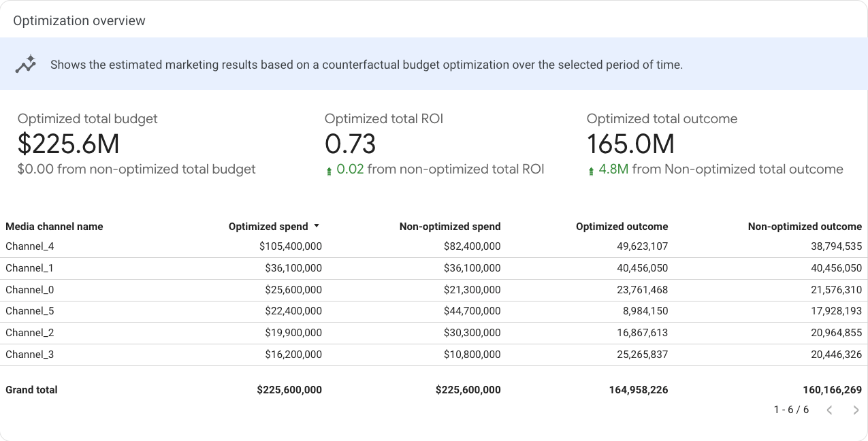Click the sparkle trend chart icon
The image size is (868, 441).
pyautogui.click(x=26, y=65)
